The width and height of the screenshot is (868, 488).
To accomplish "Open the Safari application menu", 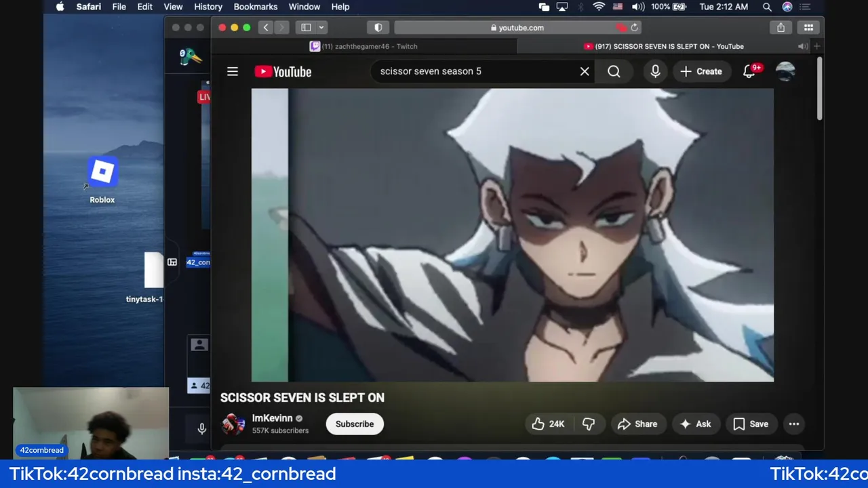I will click(89, 7).
